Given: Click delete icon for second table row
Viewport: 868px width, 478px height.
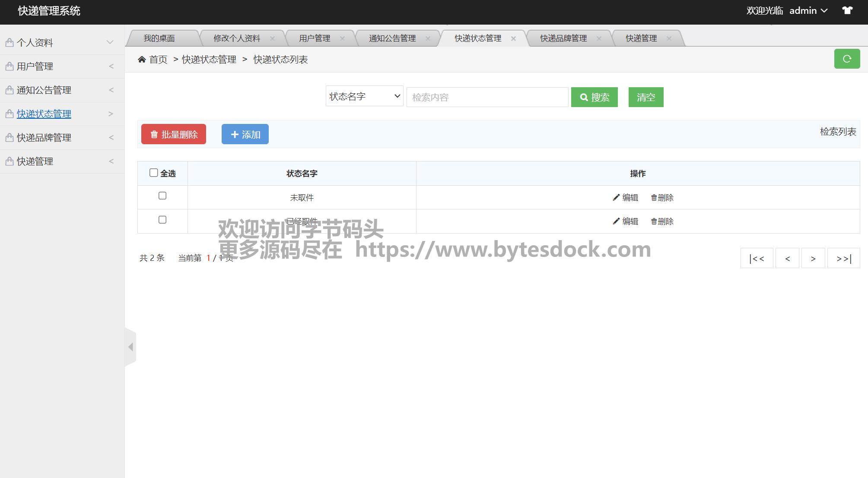Looking at the screenshot, I should coord(654,222).
